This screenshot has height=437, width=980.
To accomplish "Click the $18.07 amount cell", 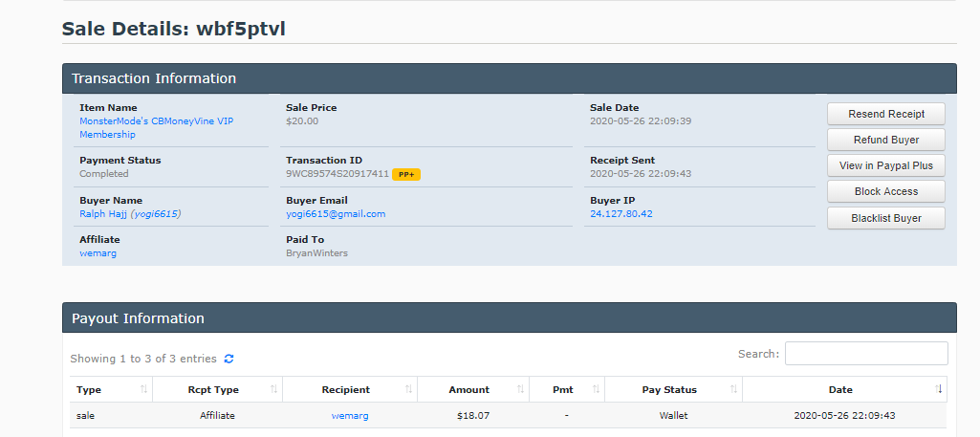I will pyautogui.click(x=473, y=415).
